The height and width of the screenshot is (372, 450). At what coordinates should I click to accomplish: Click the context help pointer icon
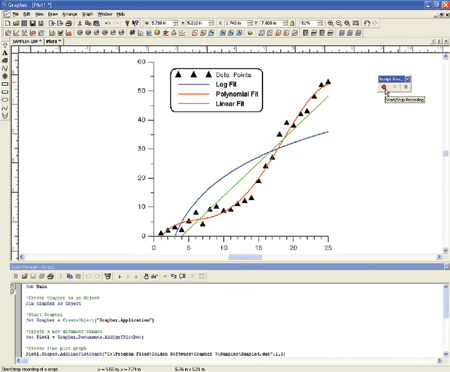[135, 23]
